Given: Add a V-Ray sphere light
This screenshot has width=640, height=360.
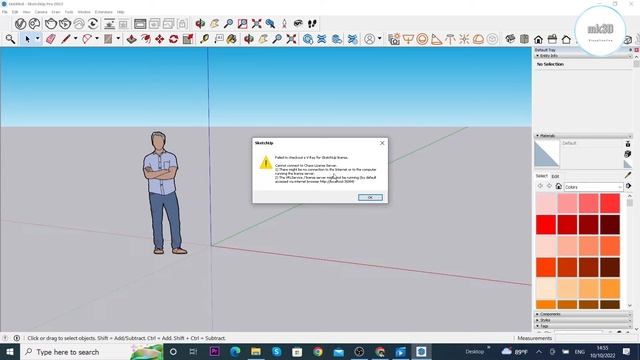Looking at the screenshot, I should coord(422,39).
